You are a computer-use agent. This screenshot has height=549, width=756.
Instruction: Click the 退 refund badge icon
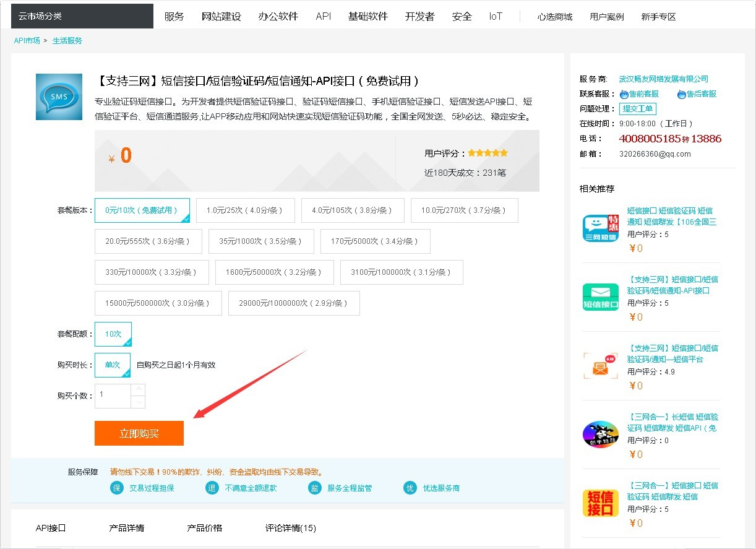[x=212, y=488]
